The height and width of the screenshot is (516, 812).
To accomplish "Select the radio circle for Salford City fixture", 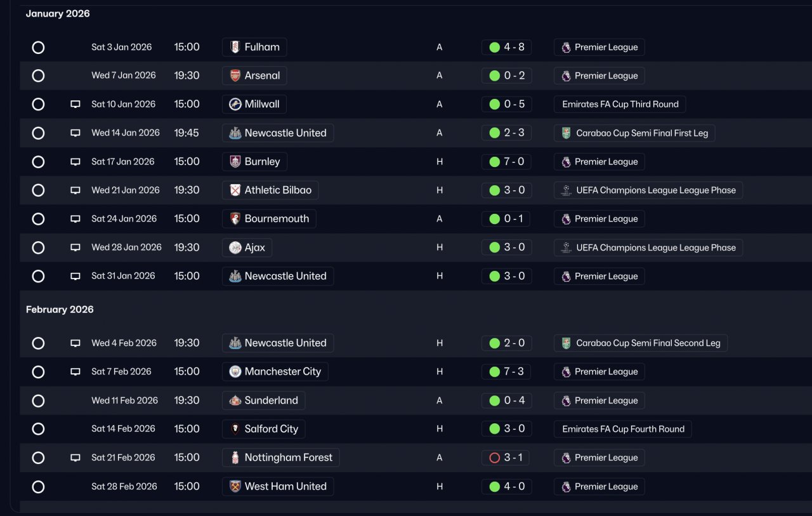I will click(38, 429).
